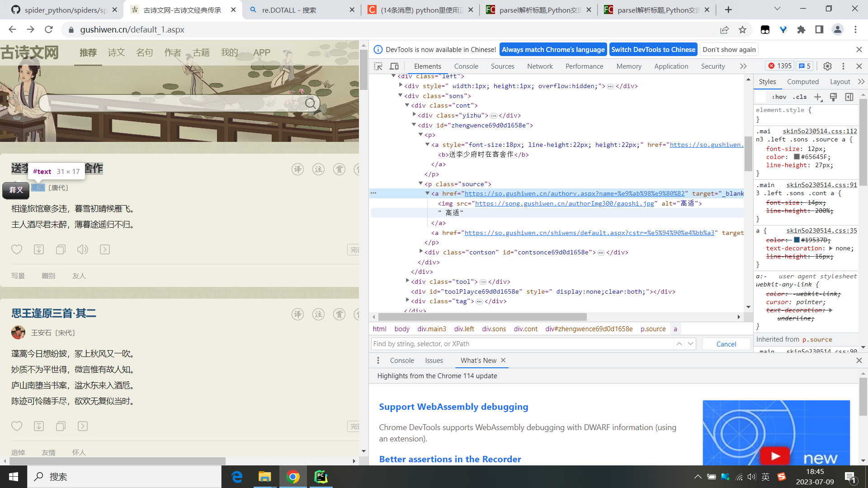
Task: Open the 思王逢原三首·其二 poem title link
Action: pyautogui.click(x=54, y=314)
